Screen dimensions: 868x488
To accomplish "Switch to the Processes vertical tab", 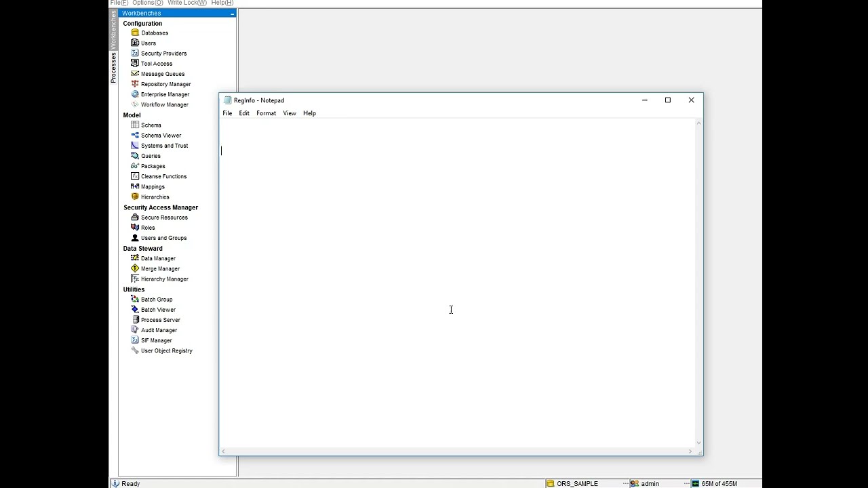I will [x=113, y=68].
